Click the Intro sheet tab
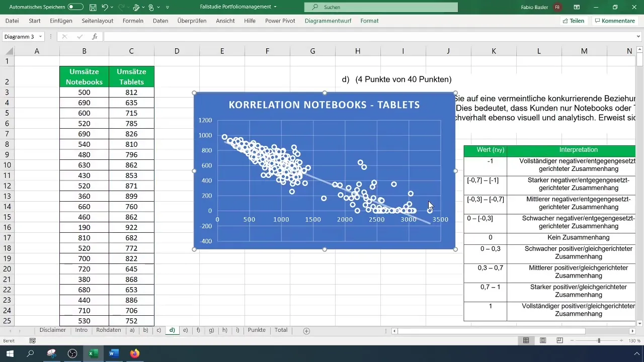The image size is (644, 362). [x=81, y=330]
